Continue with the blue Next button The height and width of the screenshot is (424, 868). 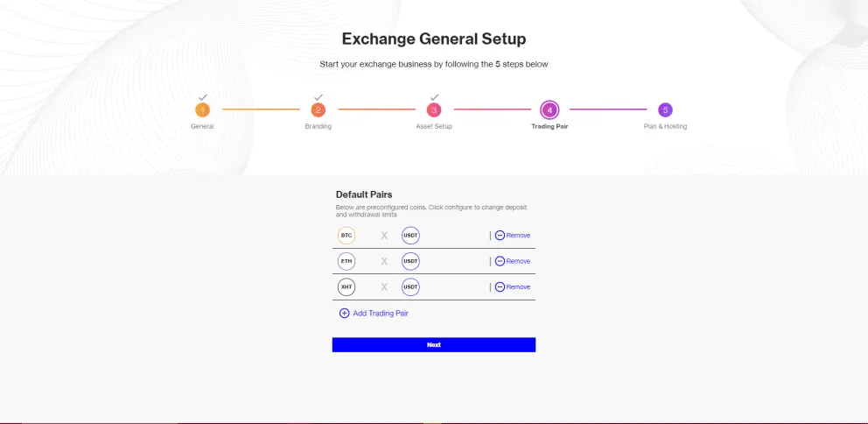434,345
